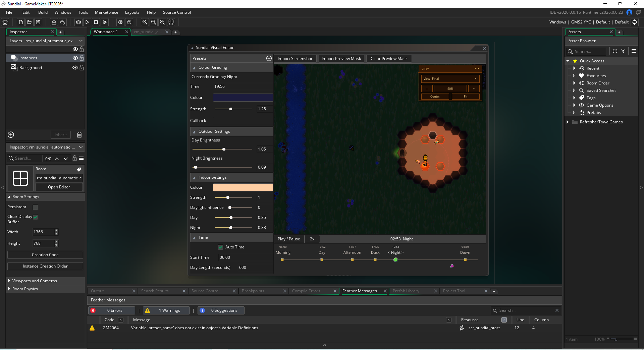Screen dimensions: 644x350
Task: Expand the RefresherTowelGames folder
Action: tap(568, 122)
